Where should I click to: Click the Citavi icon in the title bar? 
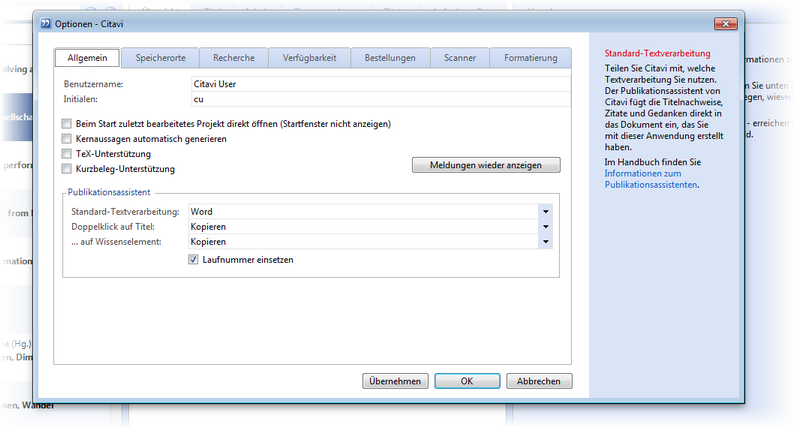pyautogui.click(x=46, y=23)
